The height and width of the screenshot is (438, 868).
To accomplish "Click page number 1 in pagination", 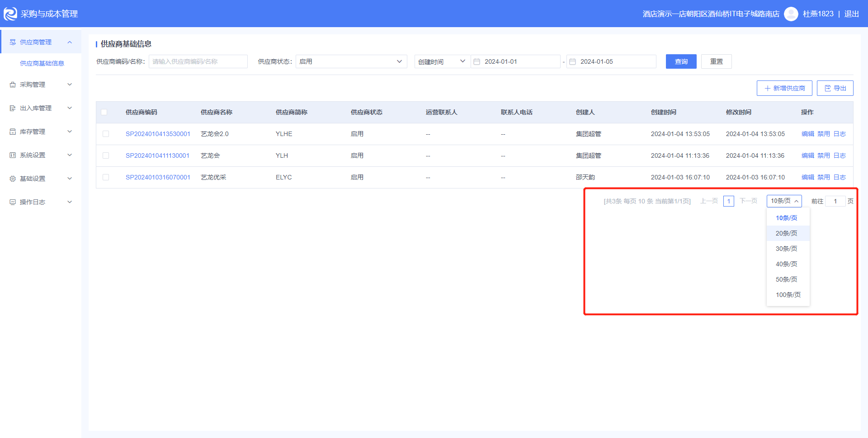I will [x=729, y=201].
